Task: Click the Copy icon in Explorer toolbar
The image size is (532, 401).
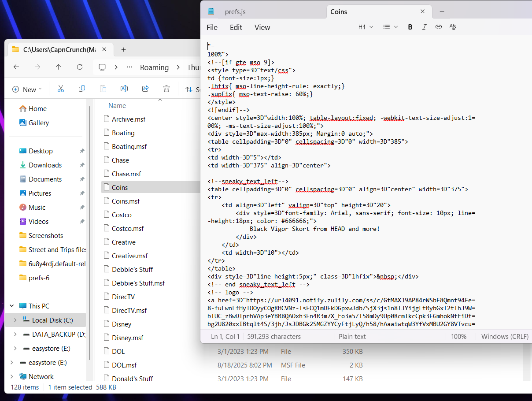Action: [x=82, y=89]
